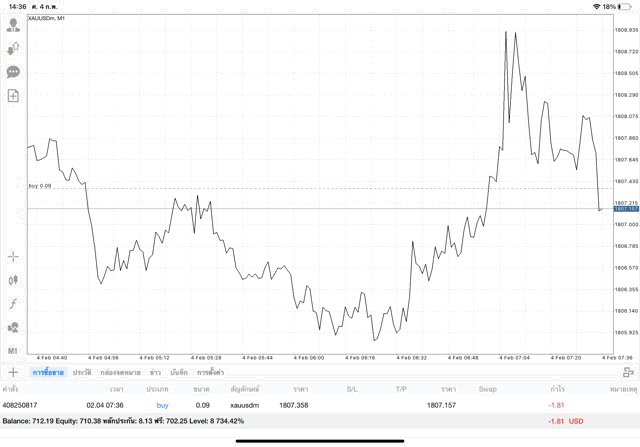Sort positions by กำไร (profit) column header
The height and width of the screenshot is (447, 640).
(557, 388)
